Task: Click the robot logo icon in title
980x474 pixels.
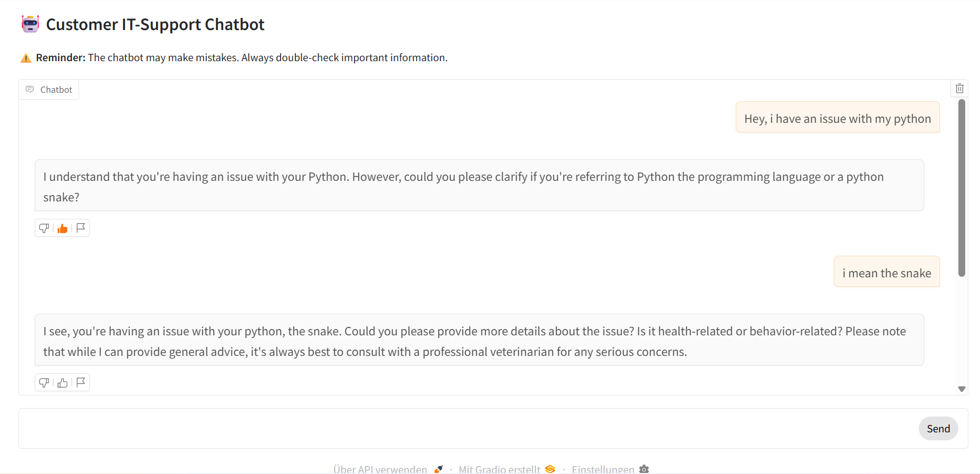Action: [31, 24]
